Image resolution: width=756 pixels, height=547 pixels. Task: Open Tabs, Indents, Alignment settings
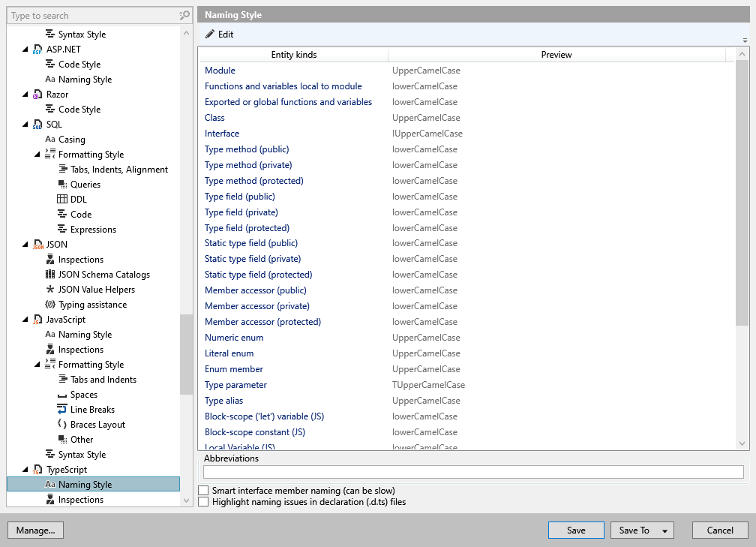pyautogui.click(x=118, y=170)
